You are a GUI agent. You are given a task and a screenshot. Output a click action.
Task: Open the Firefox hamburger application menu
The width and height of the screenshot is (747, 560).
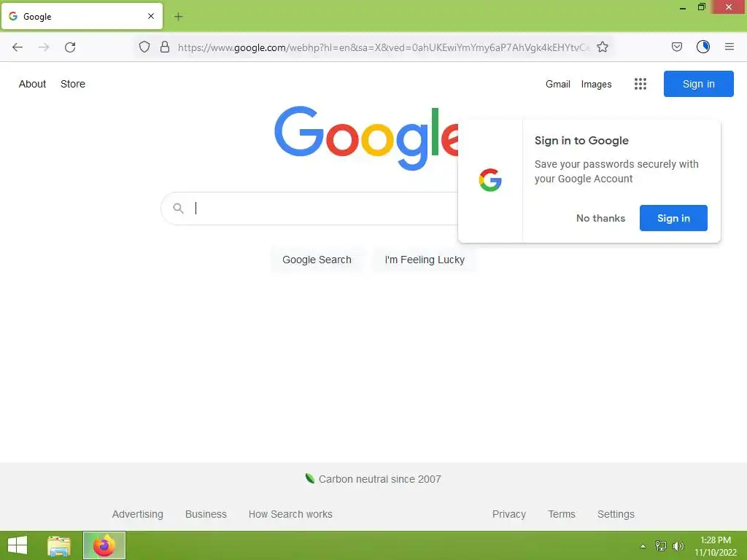pyautogui.click(x=729, y=47)
